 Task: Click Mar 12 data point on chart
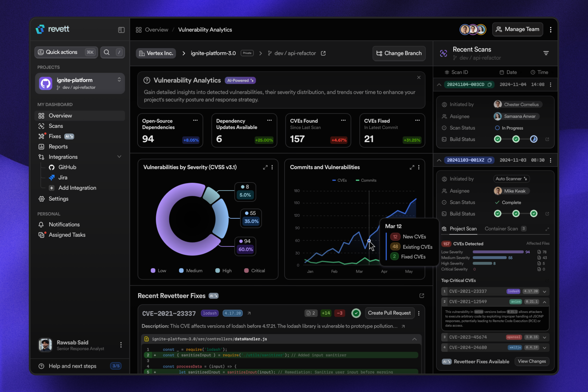coord(369,241)
